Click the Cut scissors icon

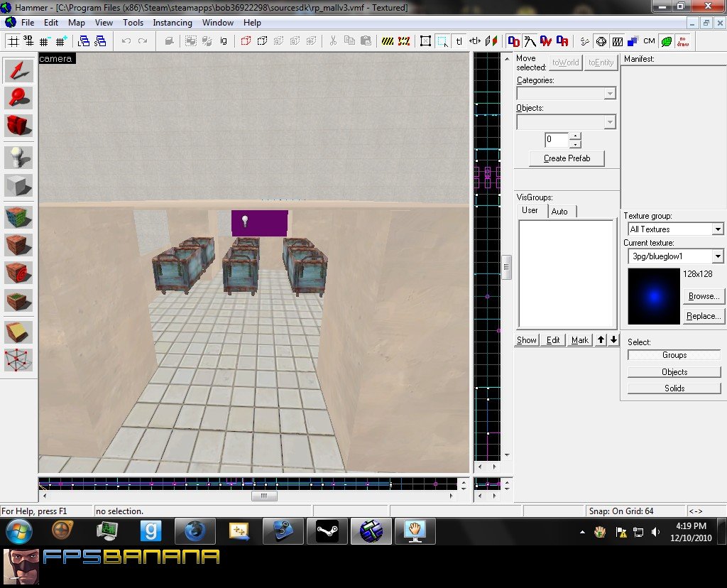click(333, 41)
